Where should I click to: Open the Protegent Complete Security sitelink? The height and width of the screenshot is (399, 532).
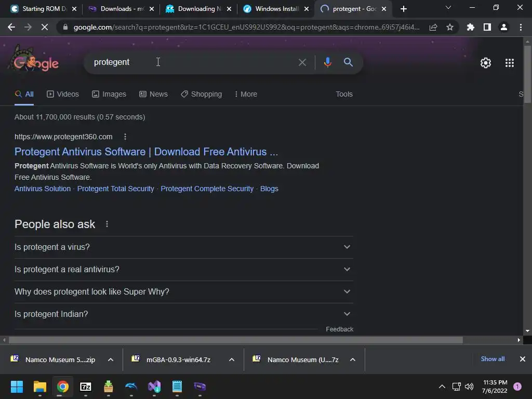pyautogui.click(x=207, y=189)
